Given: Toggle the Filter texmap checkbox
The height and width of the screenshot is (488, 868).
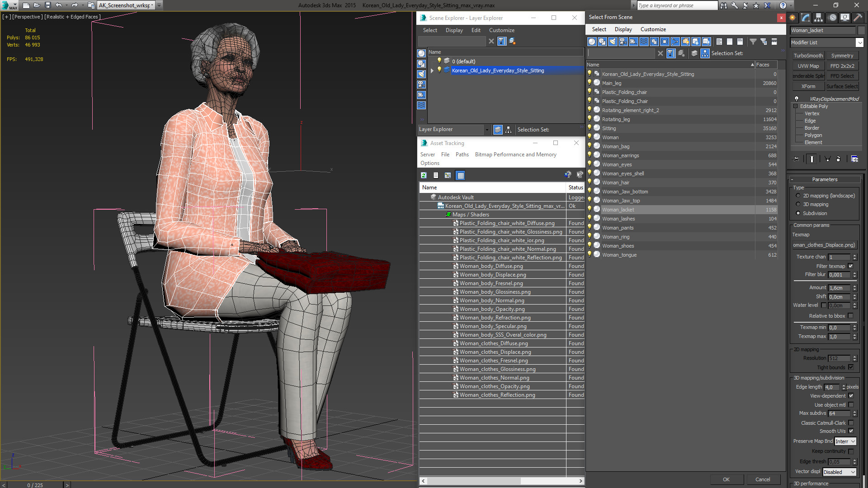Looking at the screenshot, I should coord(850,266).
